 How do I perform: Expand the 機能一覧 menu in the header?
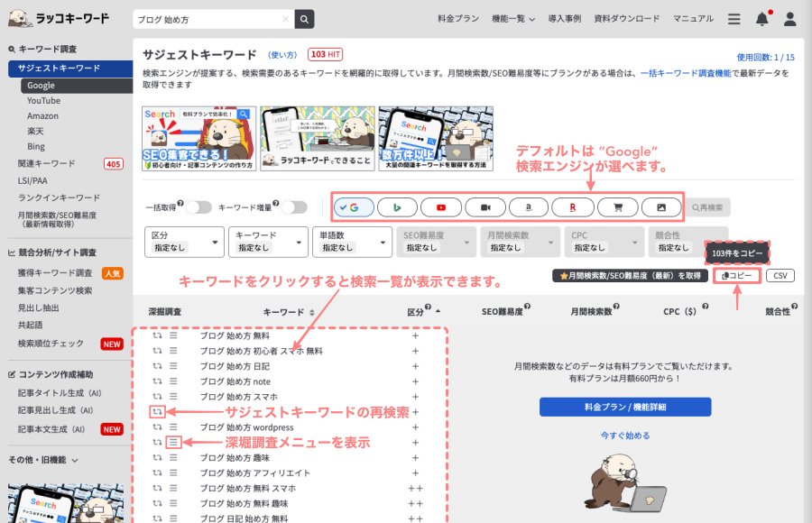pos(513,19)
